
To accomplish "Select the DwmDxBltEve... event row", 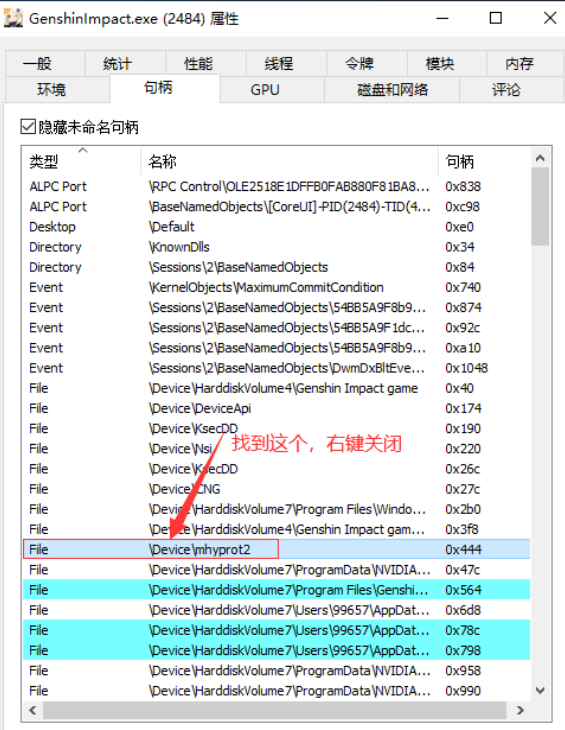I will [x=276, y=368].
